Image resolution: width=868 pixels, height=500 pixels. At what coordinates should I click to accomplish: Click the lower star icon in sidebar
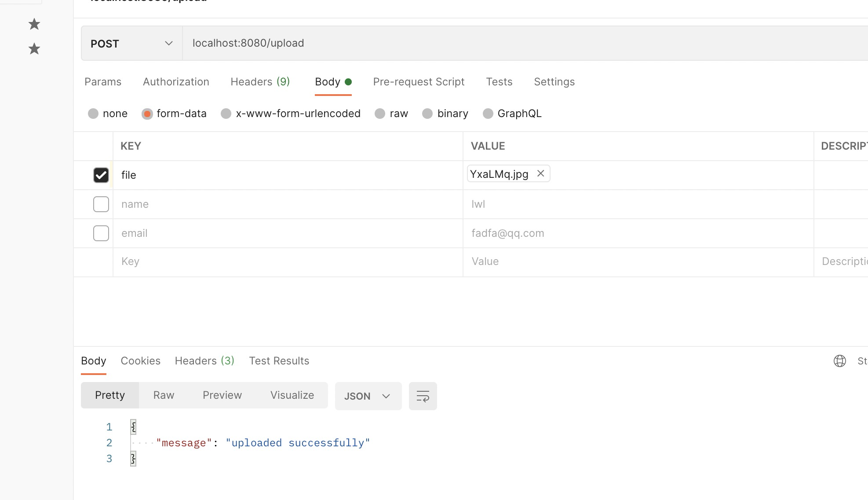tap(34, 49)
